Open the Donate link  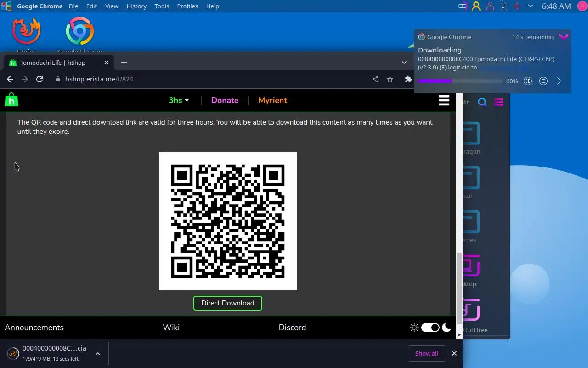(225, 100)
